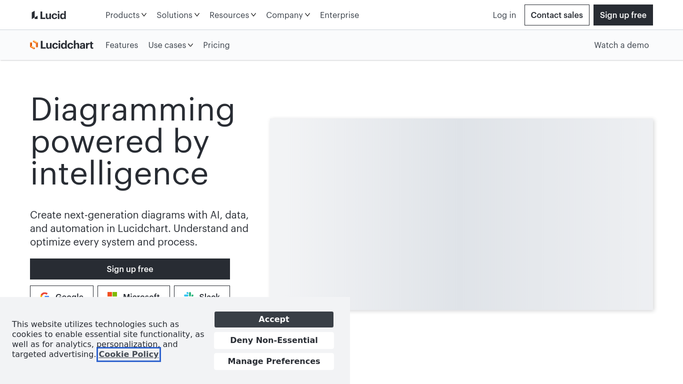Expand the Use cases dropdown
This screenshot has height=384, width=683.
pos(170,45)
